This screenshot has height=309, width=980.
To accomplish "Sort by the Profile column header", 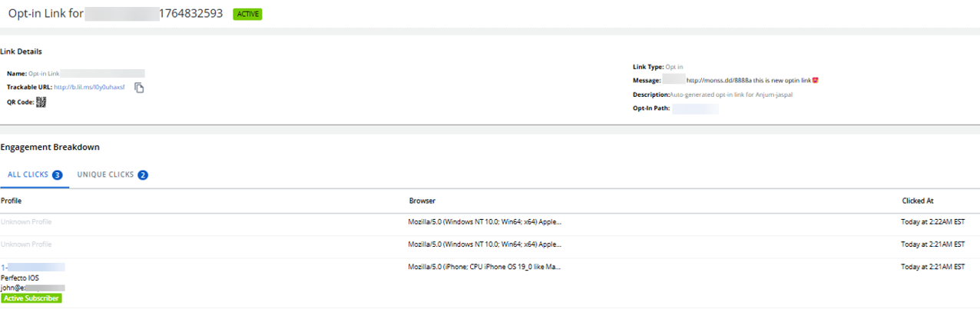I will click(x=11, y=201).
